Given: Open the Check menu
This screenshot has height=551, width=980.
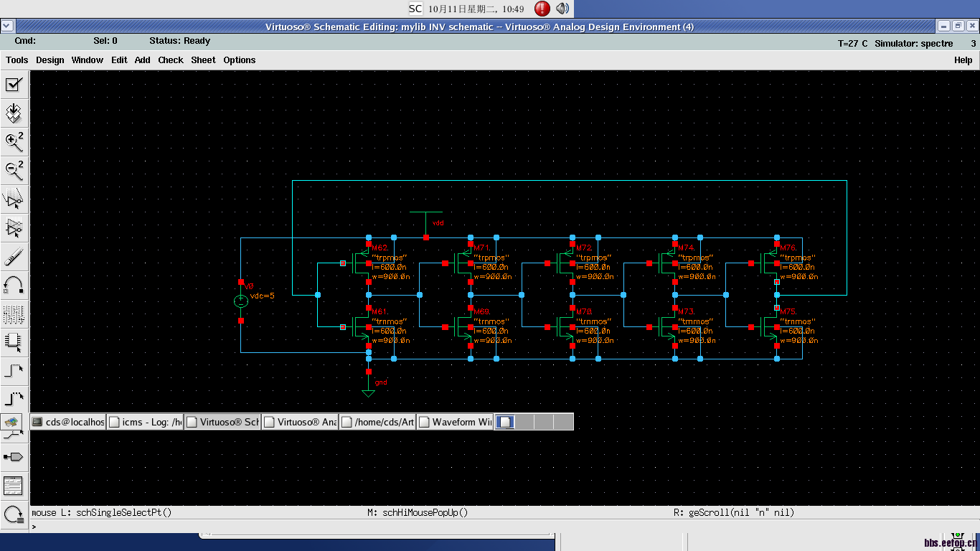Looking at the screenshot, I should pyautogui.click(x=171, y=60).
